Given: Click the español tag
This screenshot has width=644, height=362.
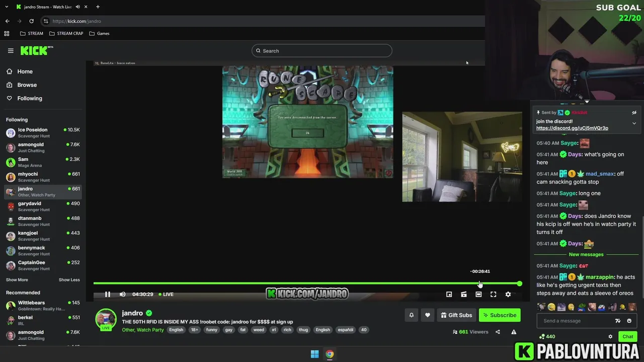Looking at the screenshot, I should pos(345,330).
